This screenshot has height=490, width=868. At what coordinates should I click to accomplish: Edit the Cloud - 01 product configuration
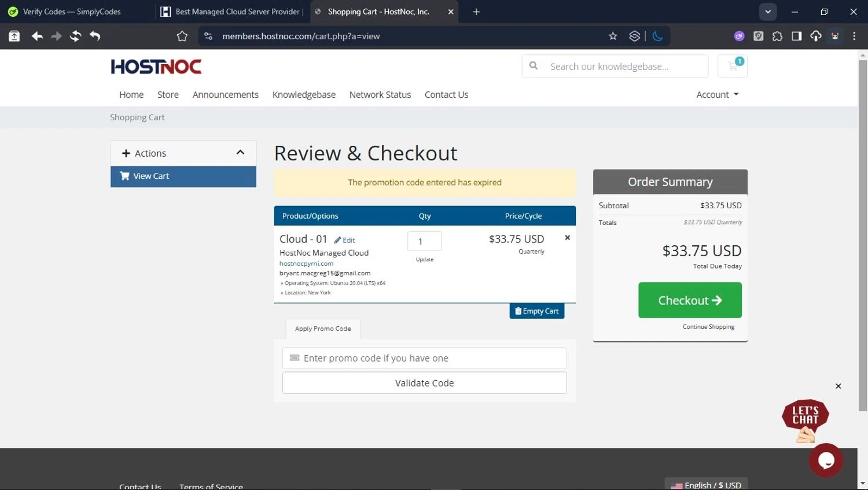(345, 240)
